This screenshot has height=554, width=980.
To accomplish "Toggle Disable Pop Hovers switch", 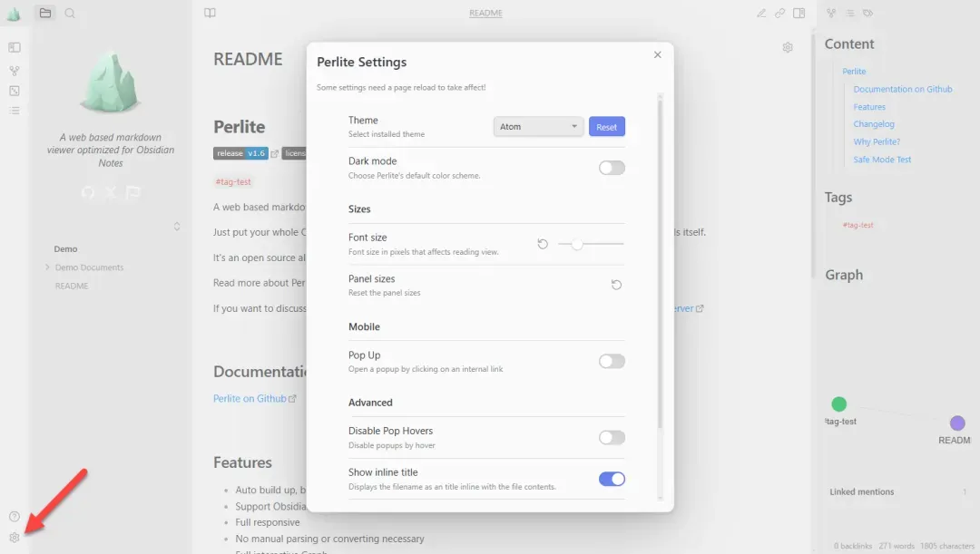I will click(612, 438).
